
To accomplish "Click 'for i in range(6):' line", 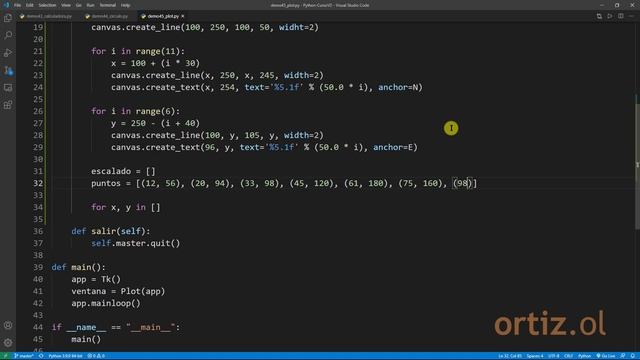I will point(136,111).
